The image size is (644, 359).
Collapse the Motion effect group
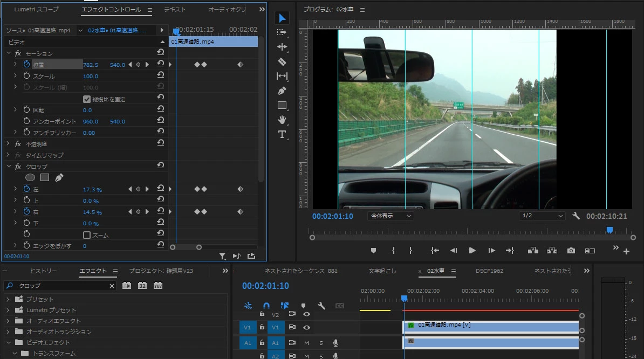[x=9, y=53]
